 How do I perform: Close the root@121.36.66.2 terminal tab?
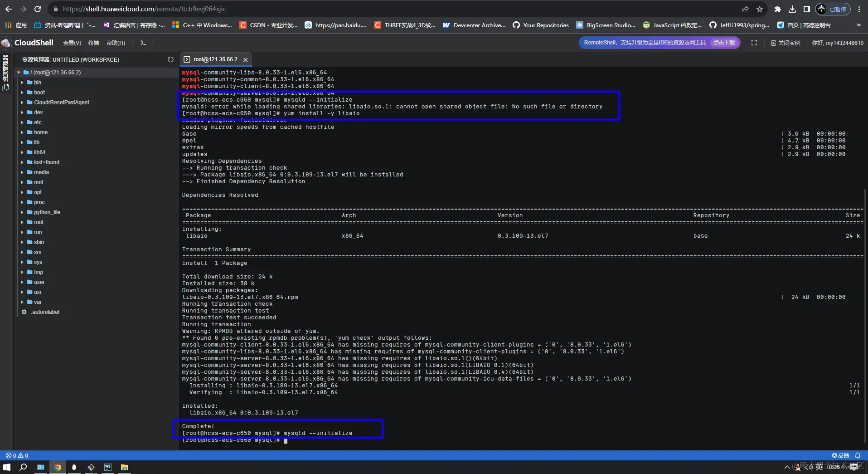click(x=245, y=59)
